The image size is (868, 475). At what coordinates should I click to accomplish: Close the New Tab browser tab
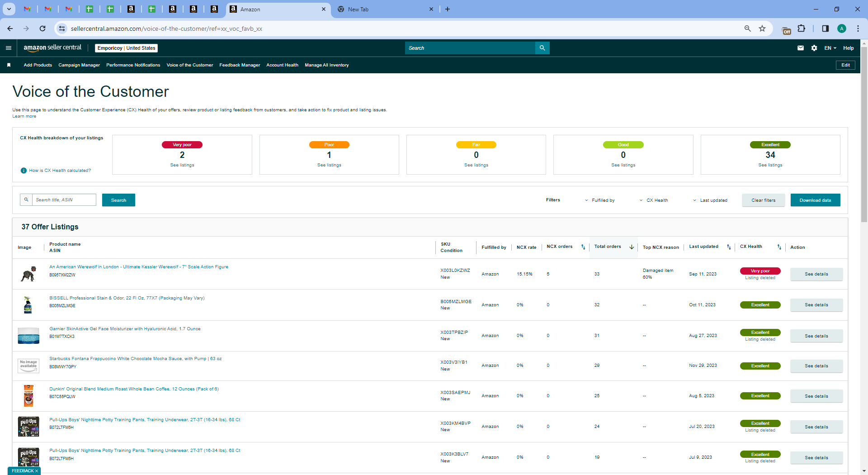coord(431,9)
